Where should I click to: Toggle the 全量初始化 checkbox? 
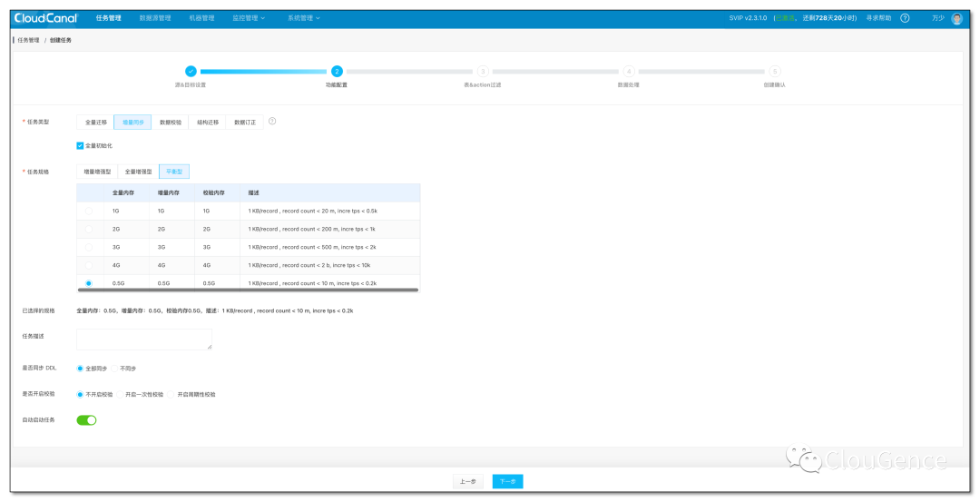click(x=80, y=145)
